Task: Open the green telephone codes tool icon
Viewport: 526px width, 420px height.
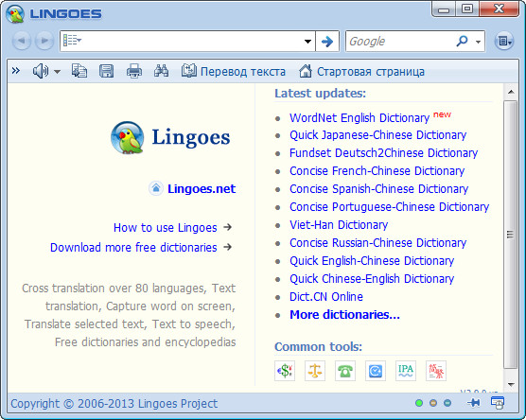Action: tap(345, 371)
